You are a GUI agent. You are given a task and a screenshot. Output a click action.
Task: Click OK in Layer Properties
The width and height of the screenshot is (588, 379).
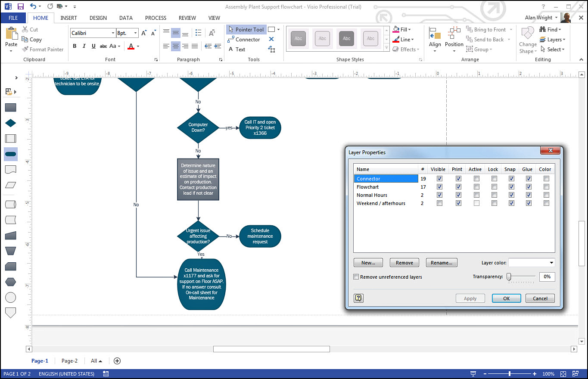[507, 298]
